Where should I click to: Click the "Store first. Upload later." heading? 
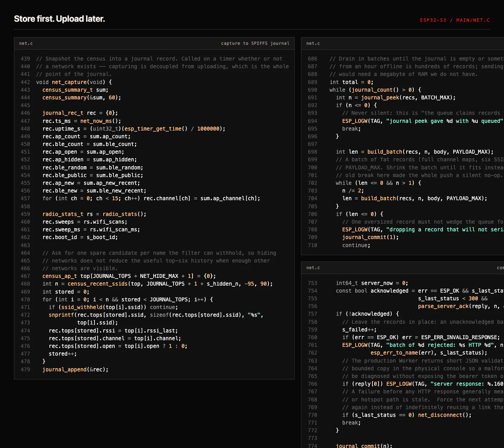pyautogui.click(x=59, y=19)
